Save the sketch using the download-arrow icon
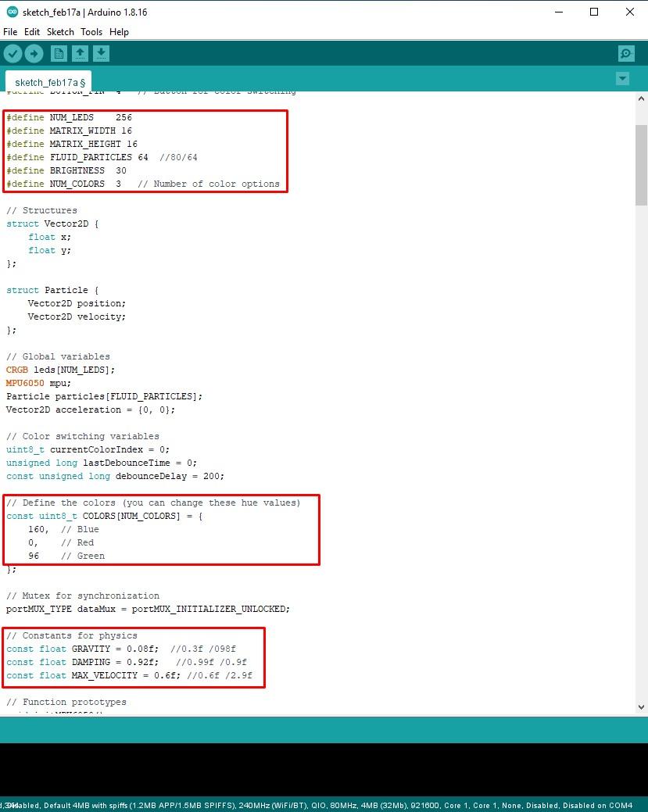 click(x=102, y=52)
